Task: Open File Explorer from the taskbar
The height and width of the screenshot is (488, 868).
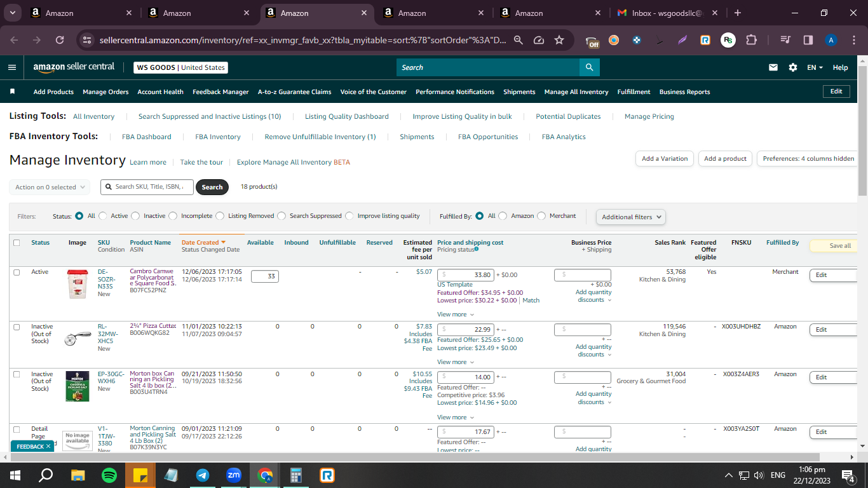Action: coord(78,475)
